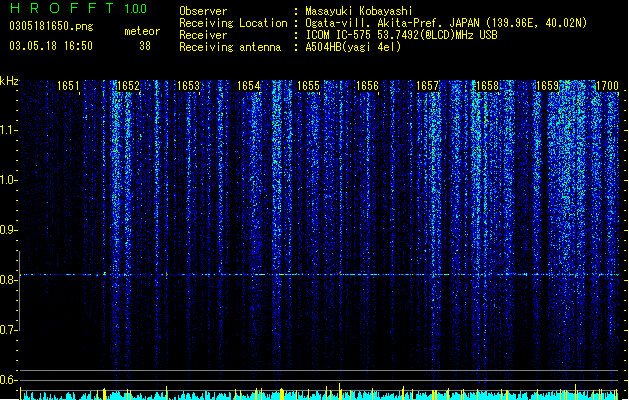
Task: Select the 0.7 kHz frequency axis label
Action: click(x=8, y=330)
